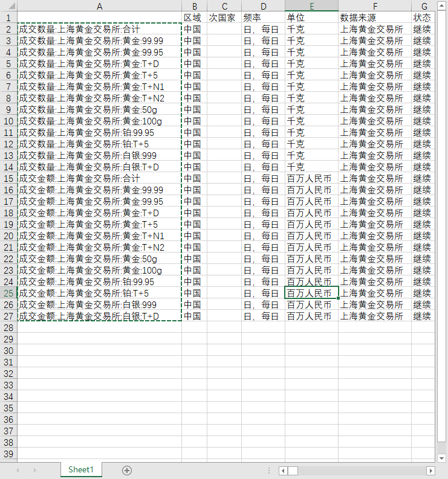Select cell '成交数量:上海黄金交易所:黄金:99.95'
Viewport: 448px width, 479px height.
[99, 52]
